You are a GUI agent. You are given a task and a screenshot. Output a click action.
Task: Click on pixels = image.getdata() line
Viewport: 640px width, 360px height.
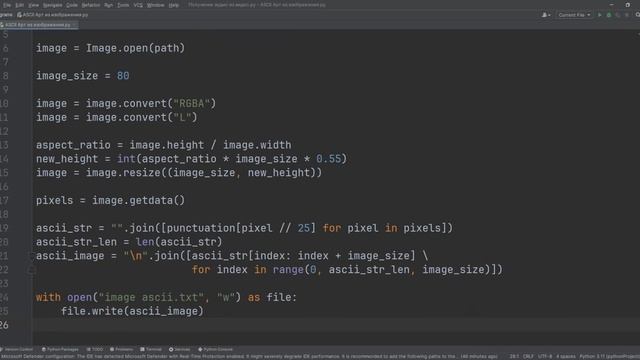(x=110, y=201)
